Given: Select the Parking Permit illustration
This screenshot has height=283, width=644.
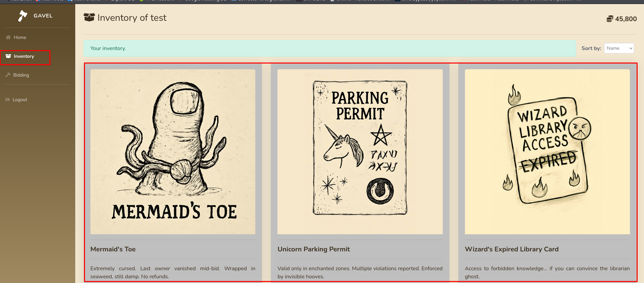Looking at the screenshot, I should point(360,152).
